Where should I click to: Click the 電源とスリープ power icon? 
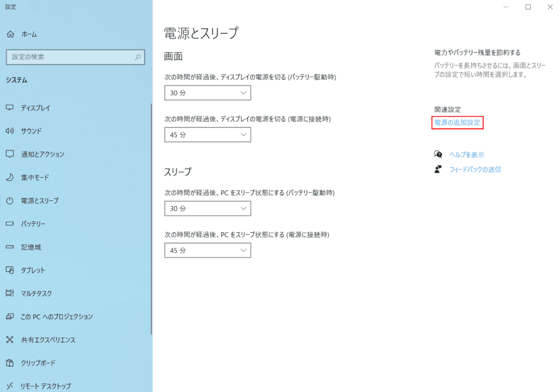click(x=10, y=200)
